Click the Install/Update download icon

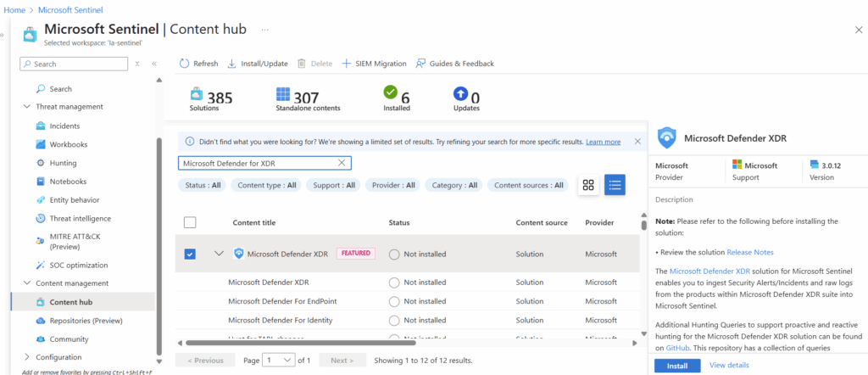(232, 64)
